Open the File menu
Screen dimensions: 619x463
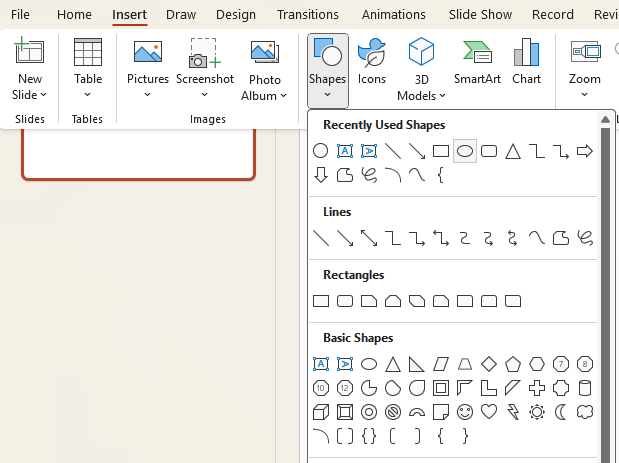click(x=20, y=15)
